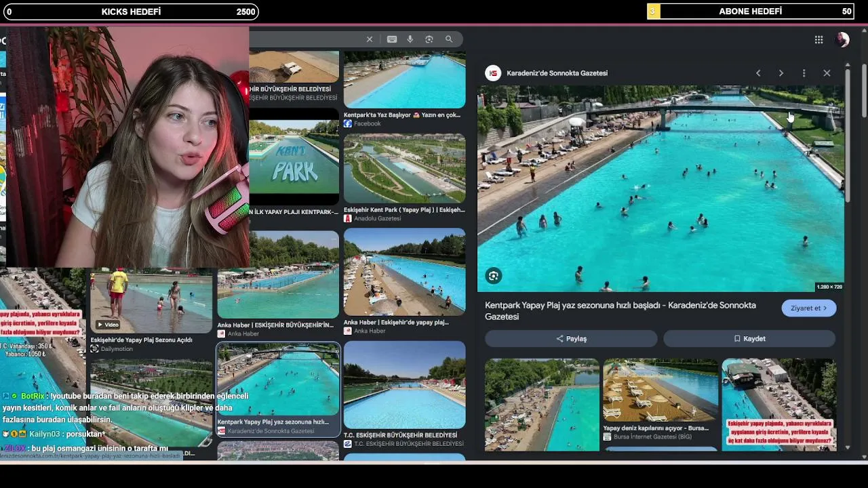Open 'Eskişehir Kent Park ( Yapay Plaj )' result image
The image size is (868, 488).
click(x=405, y=168)
